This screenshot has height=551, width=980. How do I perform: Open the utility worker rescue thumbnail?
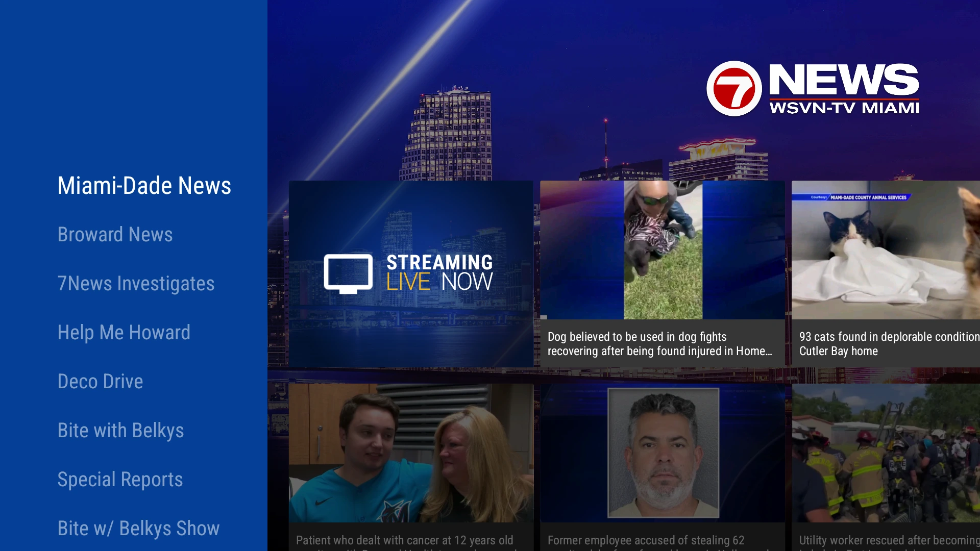coord(886,453)
